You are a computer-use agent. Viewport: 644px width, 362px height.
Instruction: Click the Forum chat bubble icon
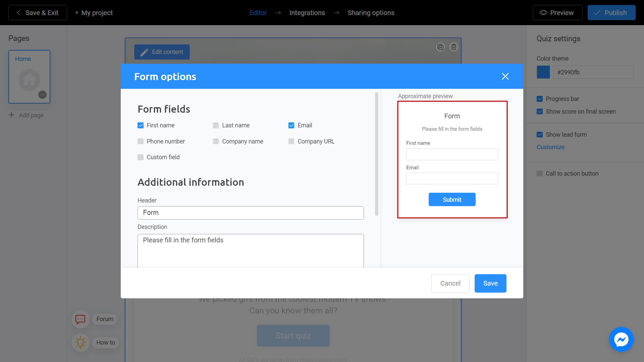click(80, 319)
